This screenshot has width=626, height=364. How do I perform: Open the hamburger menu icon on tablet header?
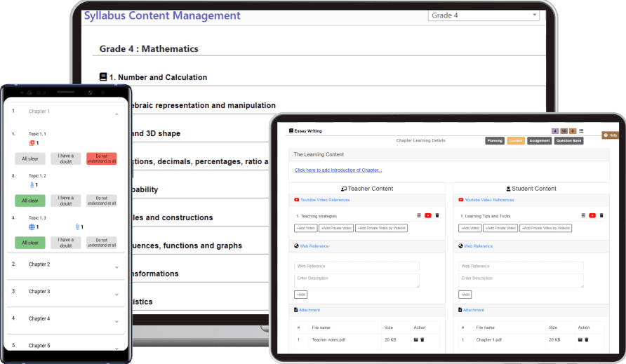(581, 131)
